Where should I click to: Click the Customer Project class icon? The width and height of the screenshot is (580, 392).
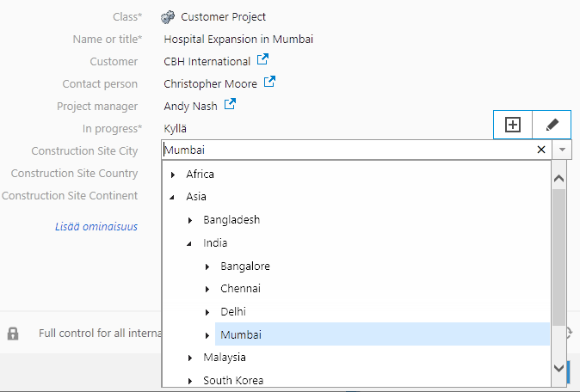(169, 16)
